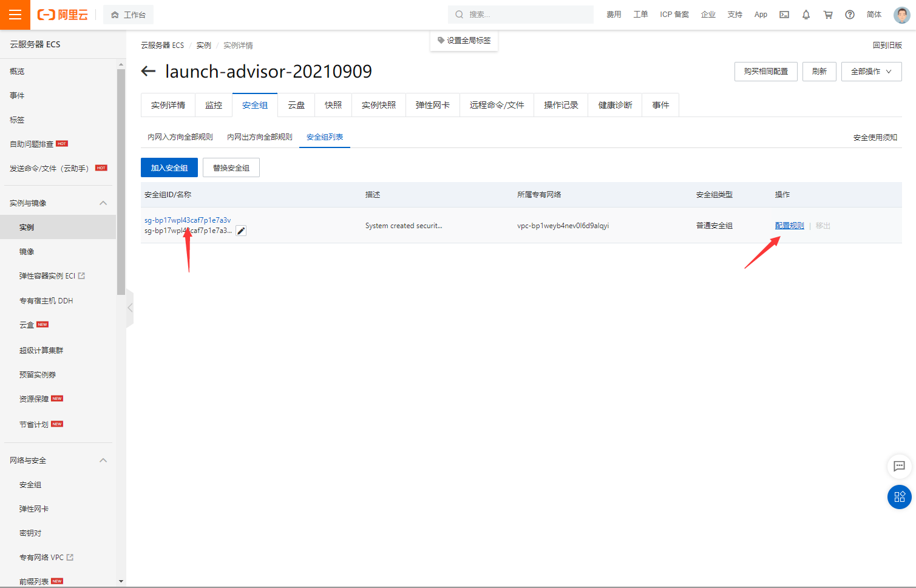Open the shopping cart icon
This screenshot has width=916, height=588.
pyautogui.click(x=827, y=14)
